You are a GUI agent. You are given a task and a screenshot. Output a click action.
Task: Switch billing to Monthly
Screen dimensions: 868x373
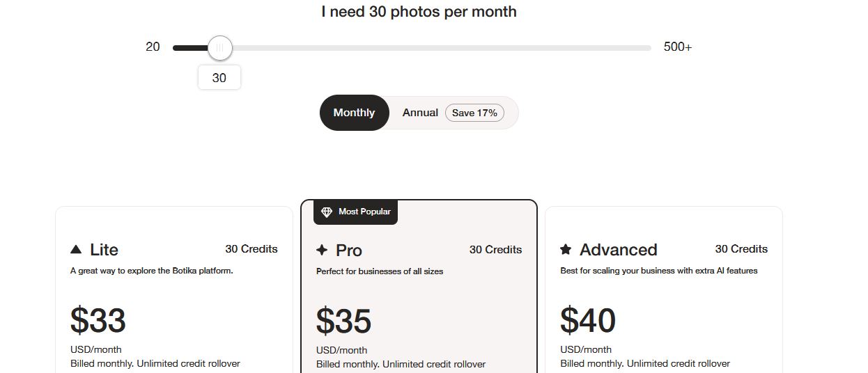coord(354,113)
